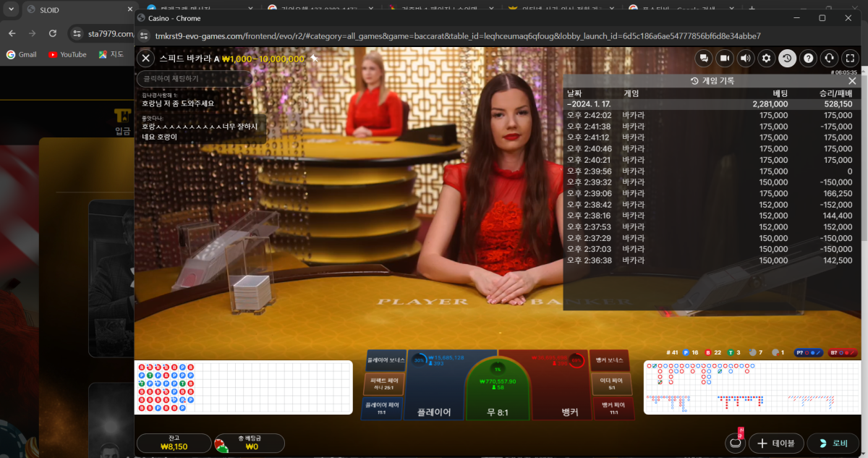
Task: Click the favorite star next to table name
Action: click(x=314, y=59)
